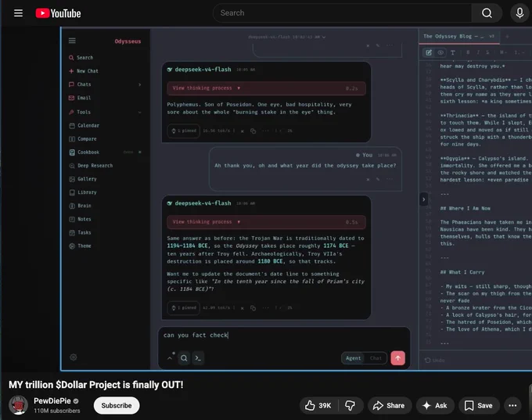Click the text style T icon

coord(453,52)
